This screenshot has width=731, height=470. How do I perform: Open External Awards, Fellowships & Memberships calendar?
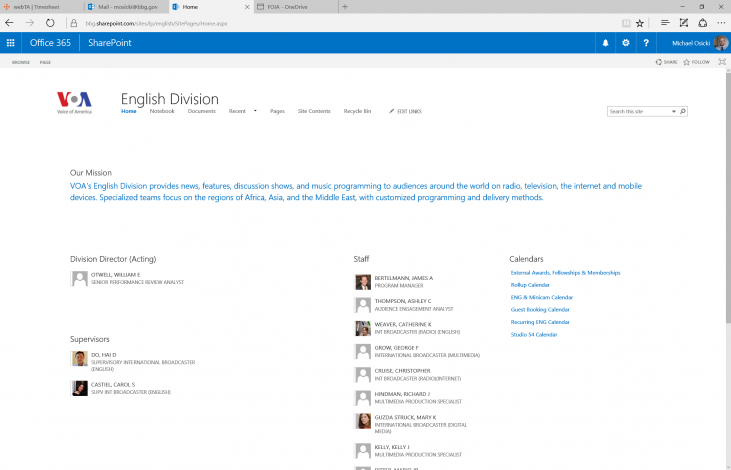click(565, 273)
